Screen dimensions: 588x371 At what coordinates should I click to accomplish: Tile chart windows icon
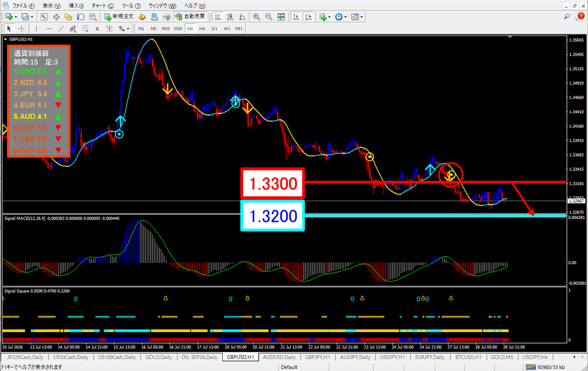click(280, 17)
